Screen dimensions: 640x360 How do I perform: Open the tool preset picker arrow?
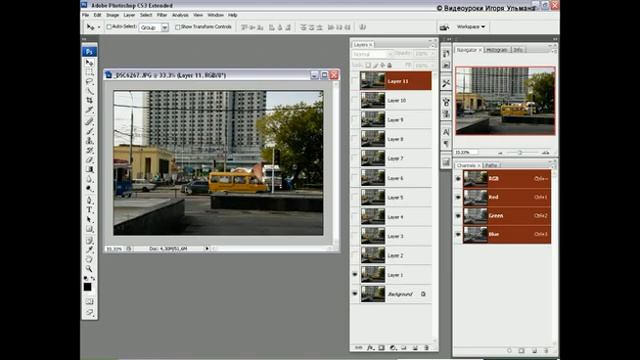click(99, 27)
